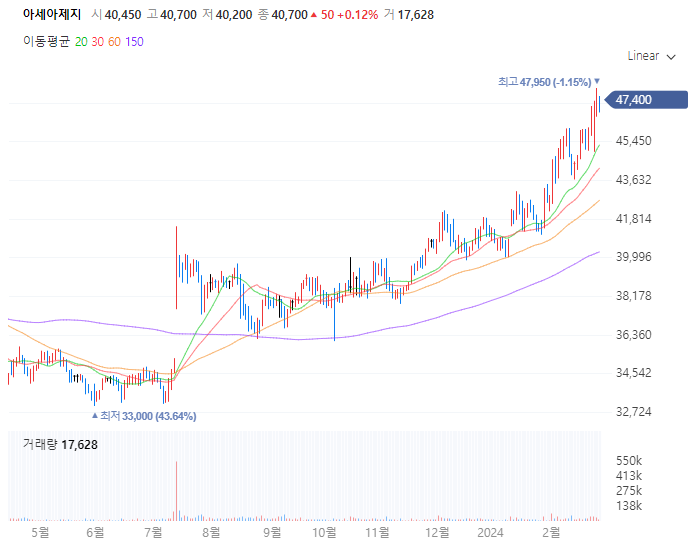Click the stock name 아세아제지
694x557 pixels.
[52, 15]
